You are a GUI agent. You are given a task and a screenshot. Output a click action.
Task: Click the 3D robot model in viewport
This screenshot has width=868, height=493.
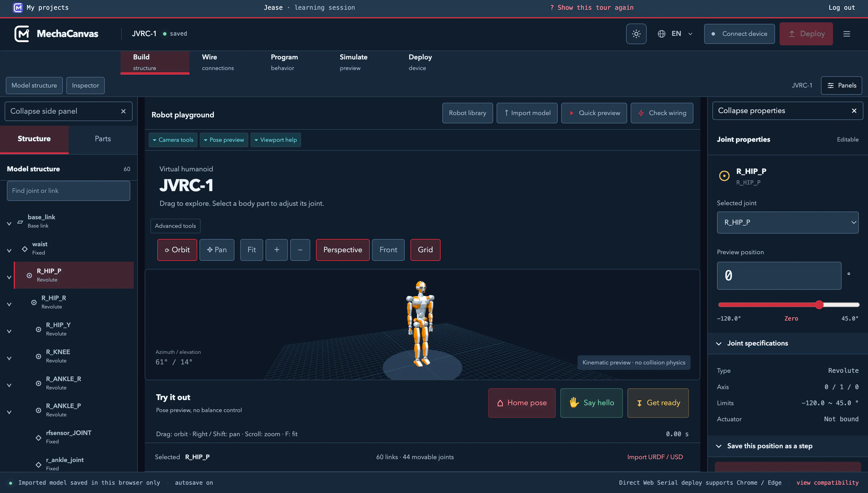pyautogui.click(x=420, y=323)
